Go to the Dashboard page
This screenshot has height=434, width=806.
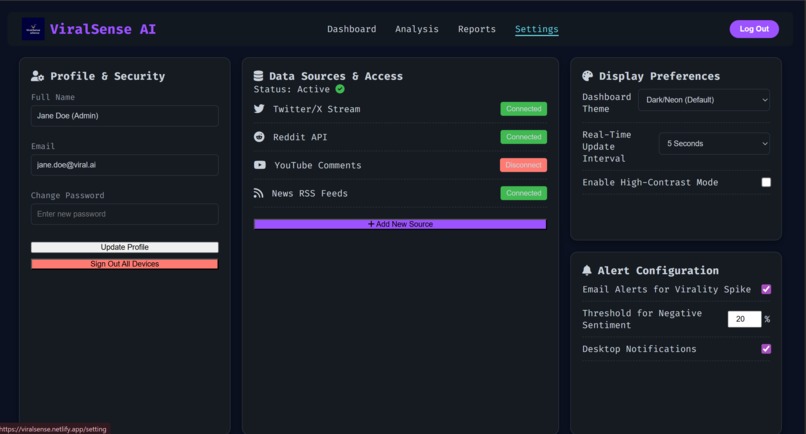[352, 29]
